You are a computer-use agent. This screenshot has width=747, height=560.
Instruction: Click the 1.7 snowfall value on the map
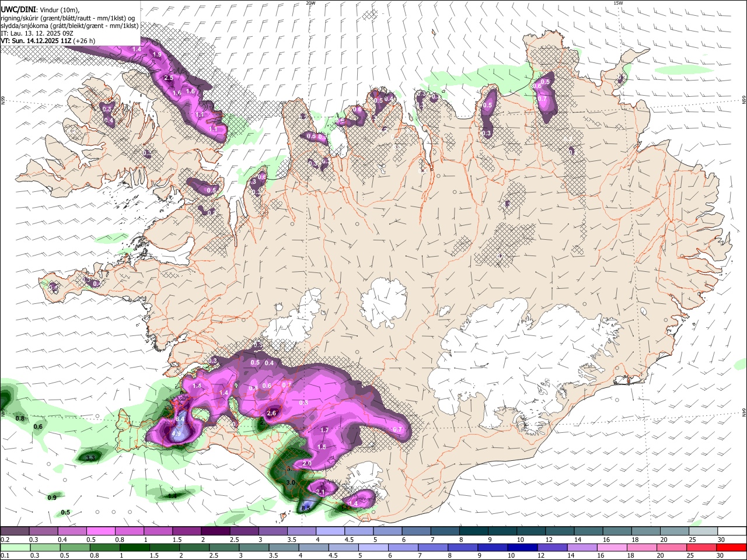[x=325, y=430]
